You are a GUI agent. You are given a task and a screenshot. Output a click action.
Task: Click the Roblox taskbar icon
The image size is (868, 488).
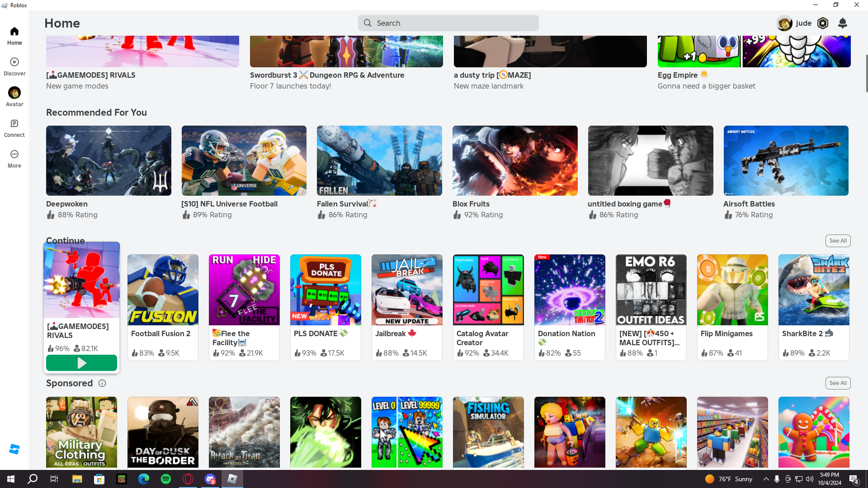(232, 479)
